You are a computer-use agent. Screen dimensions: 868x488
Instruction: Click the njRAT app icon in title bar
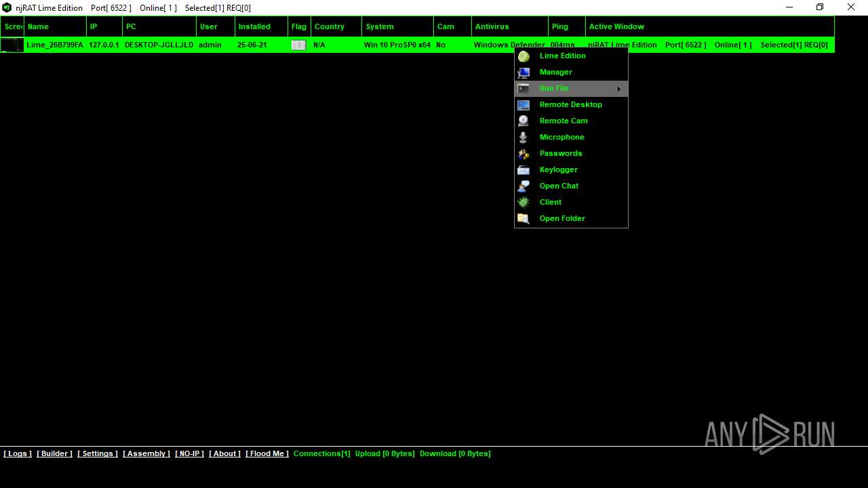pyautogui.click(x=7, y=8)
